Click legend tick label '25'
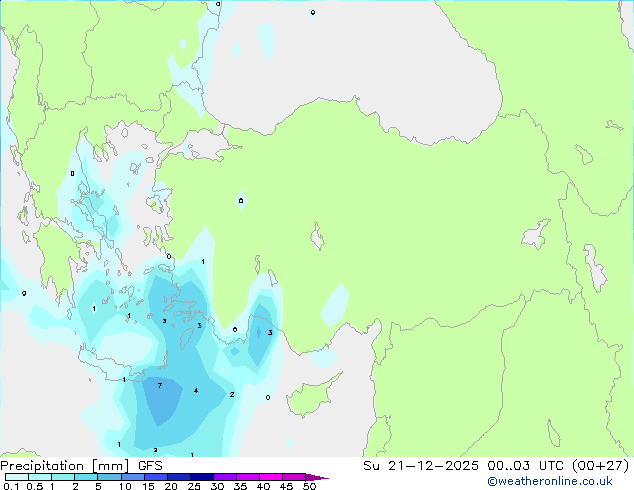Screen dimensions: 634x490 (194, 486)
